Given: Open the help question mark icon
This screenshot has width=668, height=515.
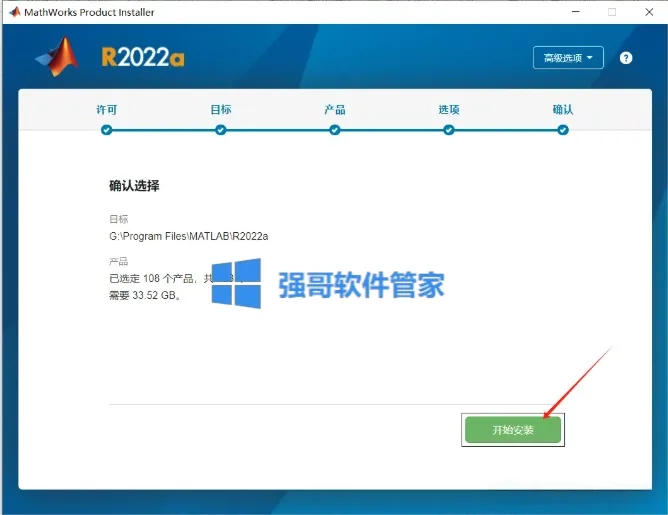Looking at the screenshot, I should click(x=626, y=58).
